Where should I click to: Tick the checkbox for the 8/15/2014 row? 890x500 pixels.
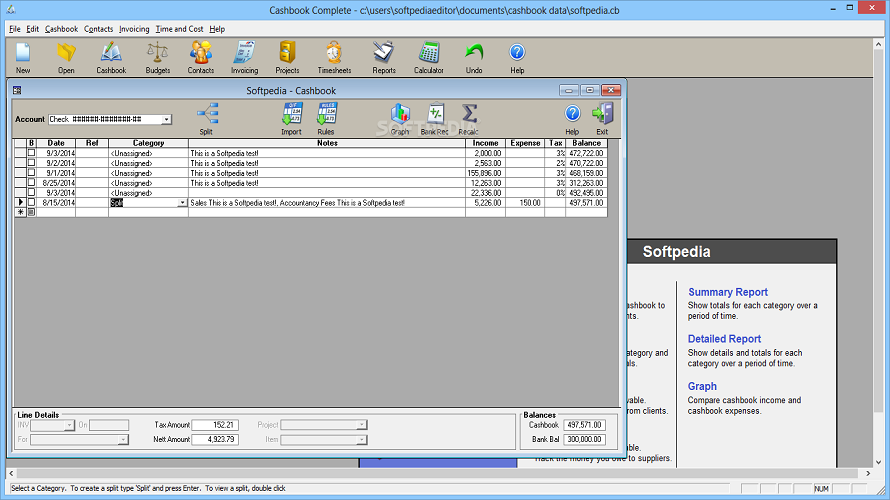(x=31, y=202)
